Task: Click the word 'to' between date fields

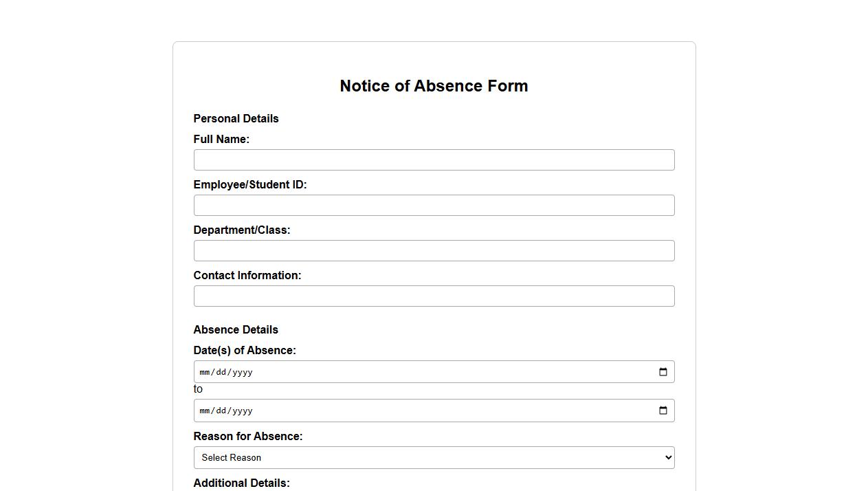Action: pos(198,389)
